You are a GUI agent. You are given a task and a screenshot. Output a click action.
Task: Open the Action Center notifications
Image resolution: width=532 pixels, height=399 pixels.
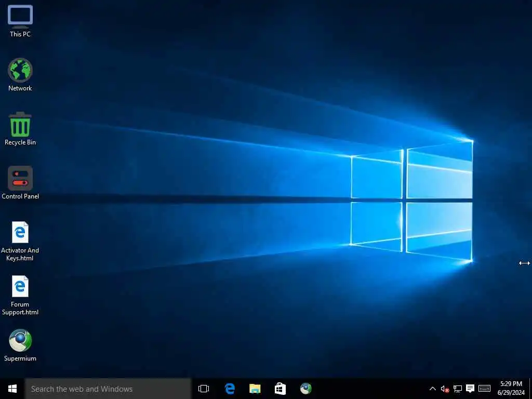pyautogui.click(x=470, y=389)
